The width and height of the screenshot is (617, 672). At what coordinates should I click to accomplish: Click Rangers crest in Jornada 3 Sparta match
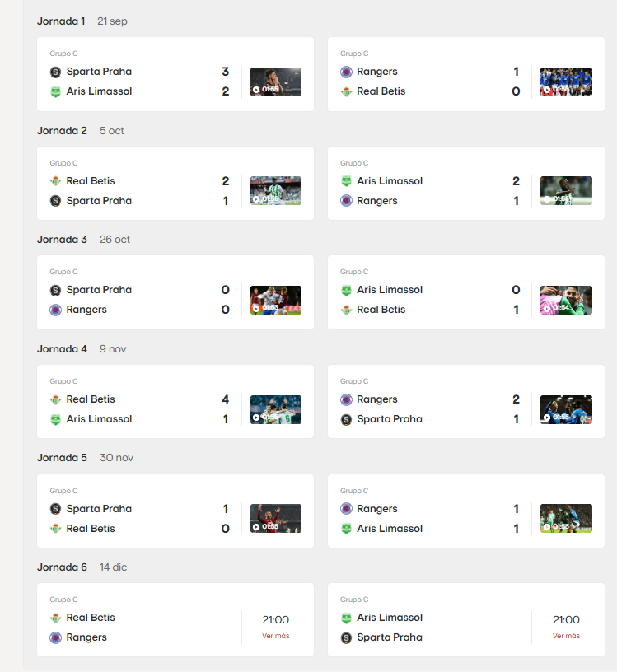[x=55, y=310]
